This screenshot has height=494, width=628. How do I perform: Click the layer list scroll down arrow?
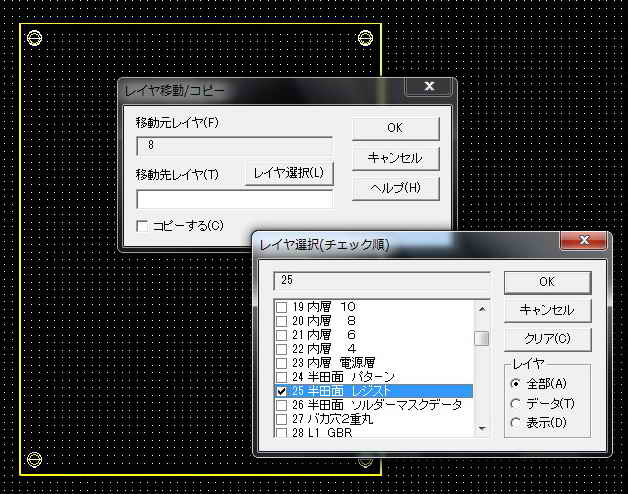coord(482,429)
